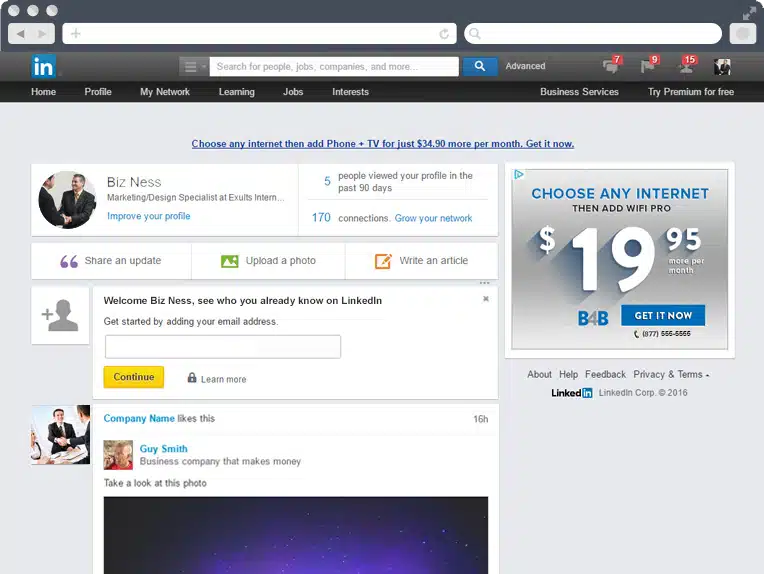Click the browser search field
This screenshot has width=764, height=574.
pos(593,34)
